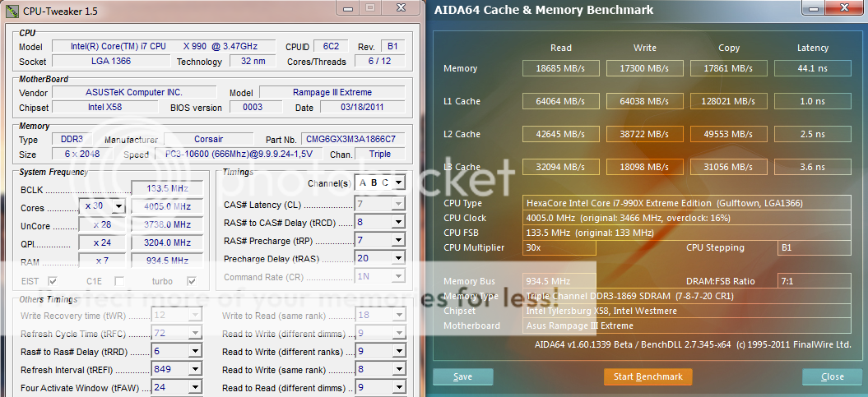This screenshot has width=868, height=397.
Task: Click the UnCore x 28 multiplier field
Action: (x=102, y=224)
